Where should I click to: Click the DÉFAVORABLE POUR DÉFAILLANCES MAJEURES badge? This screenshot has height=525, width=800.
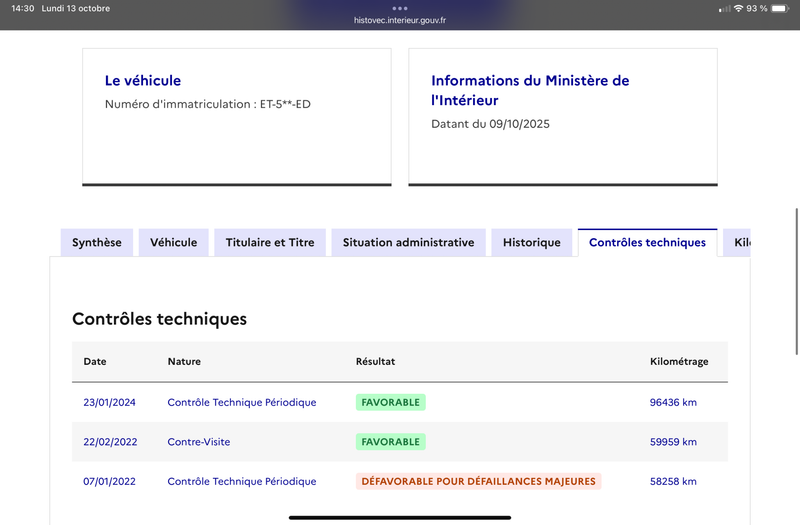(478, 481)
